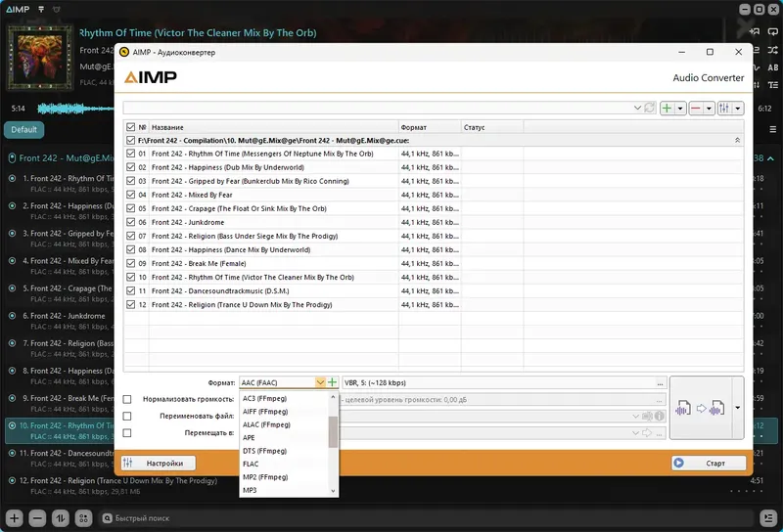This screenshot has height=532, width=783.
Task: Toggle the Формат combo box arrow
Action: click(320, 382)
